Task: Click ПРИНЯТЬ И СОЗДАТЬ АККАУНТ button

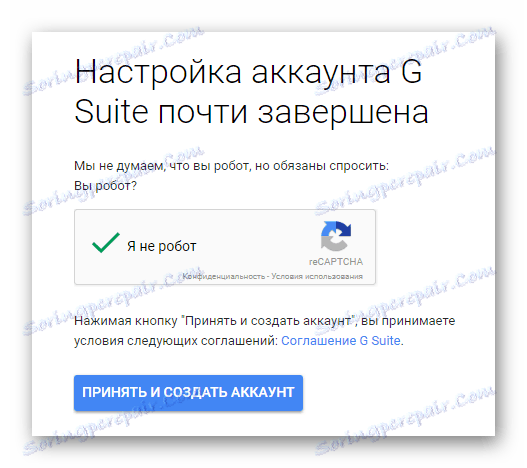Action: pyautogui.click(x=188, y=393)
